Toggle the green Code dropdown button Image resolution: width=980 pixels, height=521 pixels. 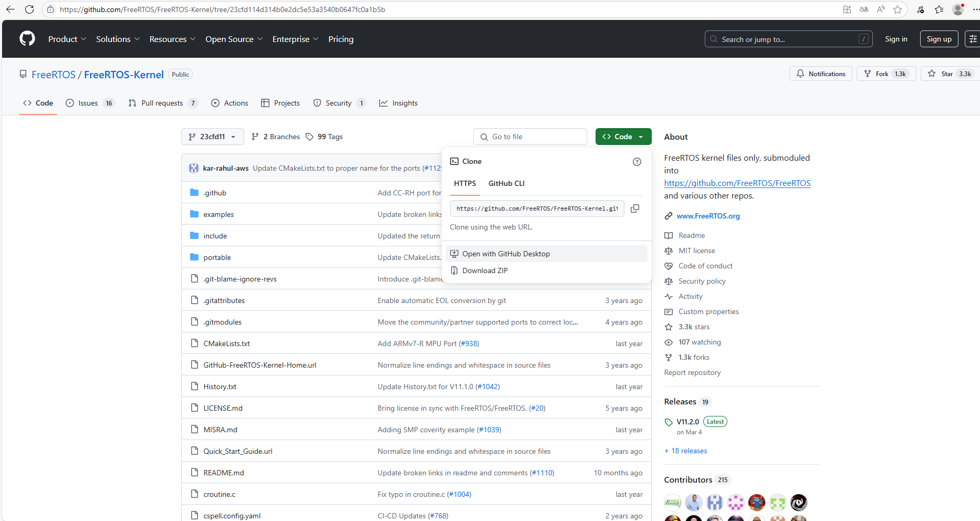[x=623, y=137]
